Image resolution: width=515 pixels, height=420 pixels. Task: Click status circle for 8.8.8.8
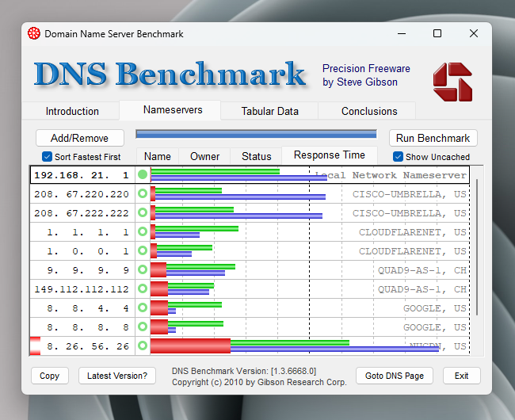pyautogui.click(x=143, y=326)
